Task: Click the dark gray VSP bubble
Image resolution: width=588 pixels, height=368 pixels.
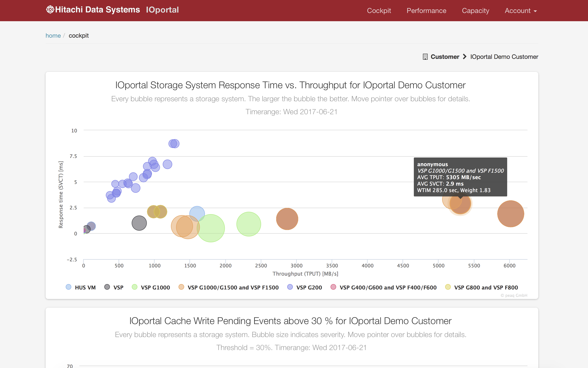Action: click(139, 223)
